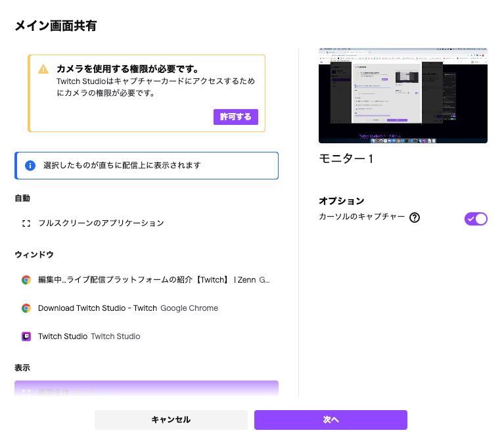Click the ウィンドウ section heading

point(34,254)
